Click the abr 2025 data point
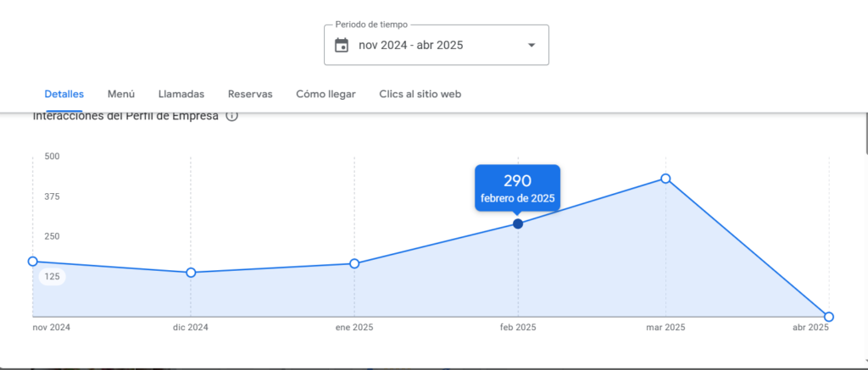868x370 pixels. 829,317
